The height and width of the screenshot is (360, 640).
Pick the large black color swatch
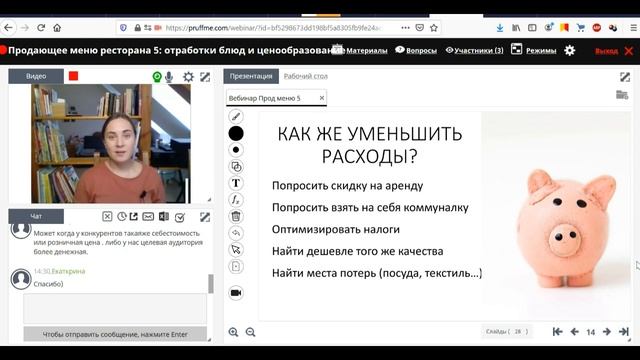[236, 133]
